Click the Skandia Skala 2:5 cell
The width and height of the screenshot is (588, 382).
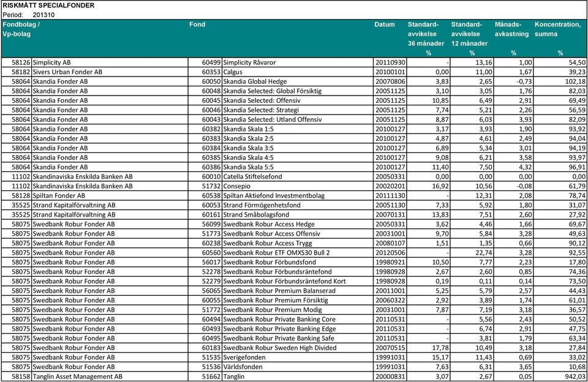[248, 139]
